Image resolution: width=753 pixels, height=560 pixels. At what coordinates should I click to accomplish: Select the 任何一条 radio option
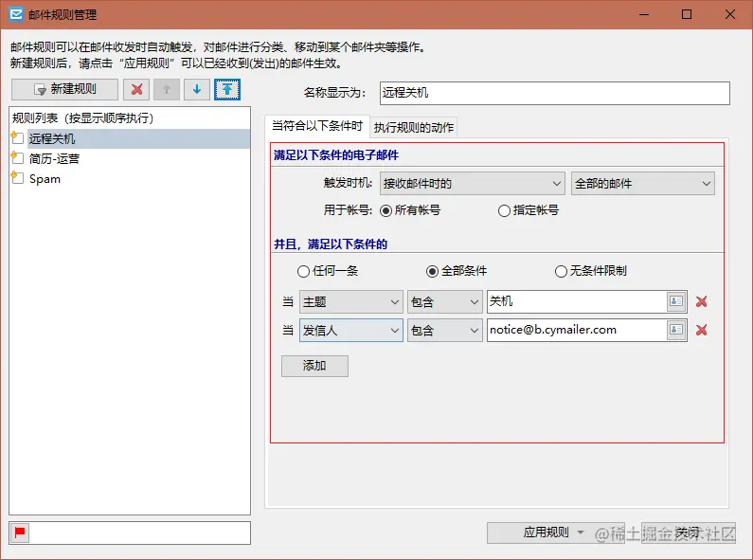click(x=303, y=271)
